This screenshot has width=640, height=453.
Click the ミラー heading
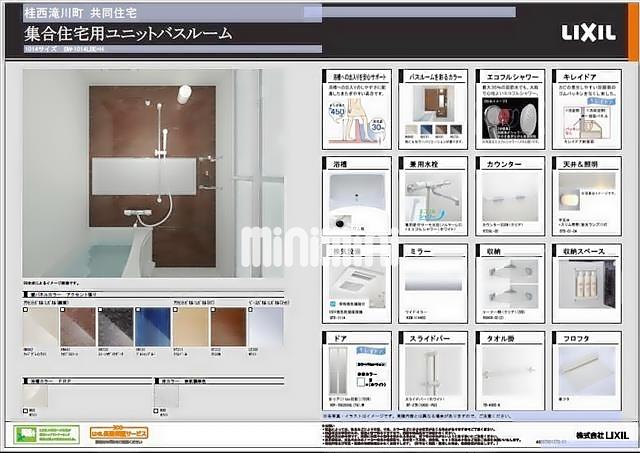[420, 252]
